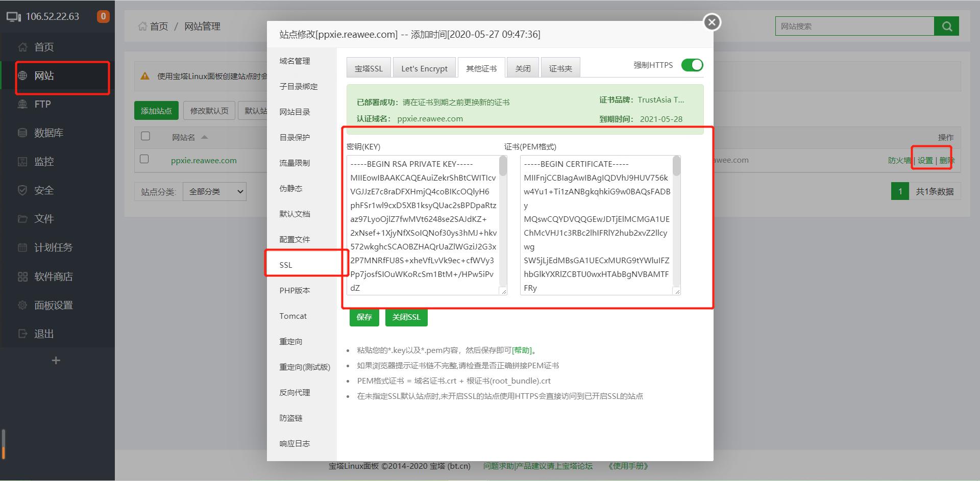Open the security shield icon
The image size is (980, 481).
(x=22, y=190)
